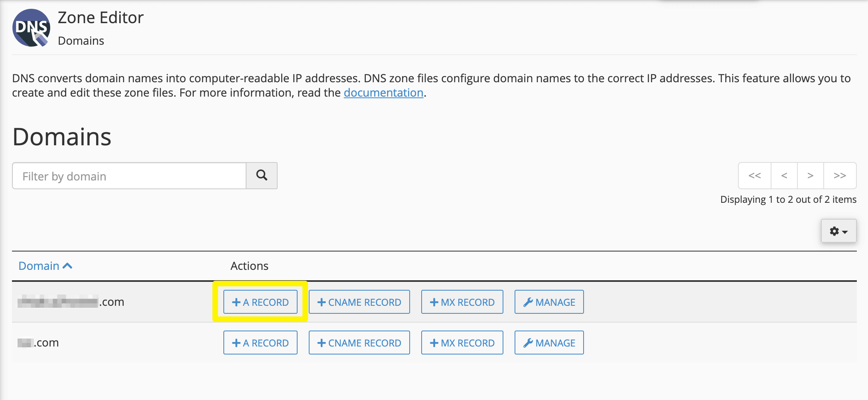Click the plus icon on first CNAME RECORD button
Screen dimensions: 868x400
322,302
